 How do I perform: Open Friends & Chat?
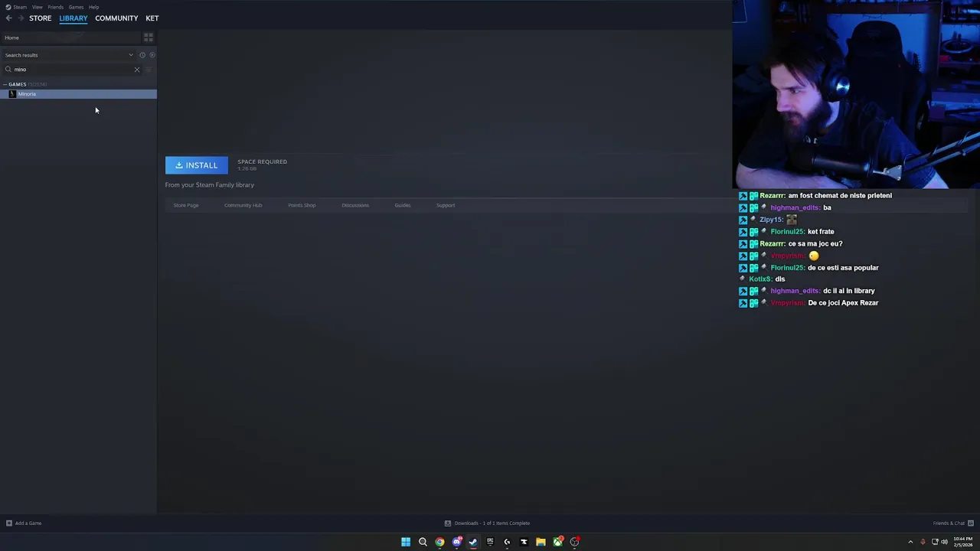coord(953,523)
